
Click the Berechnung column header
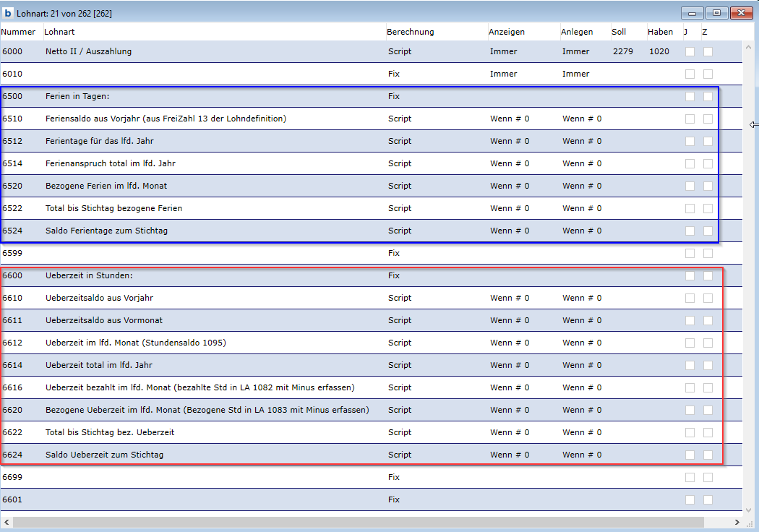coord(410,32)
